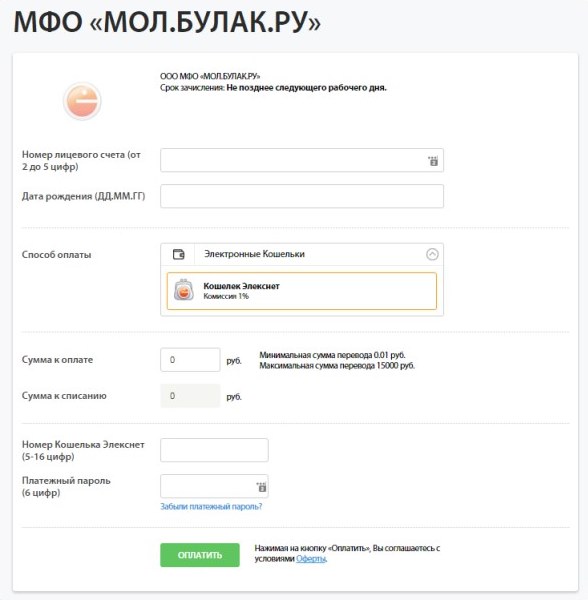Click the green ОПЛАТИТЬ button
The image size is (588, 600).
[x=200, y=555]
